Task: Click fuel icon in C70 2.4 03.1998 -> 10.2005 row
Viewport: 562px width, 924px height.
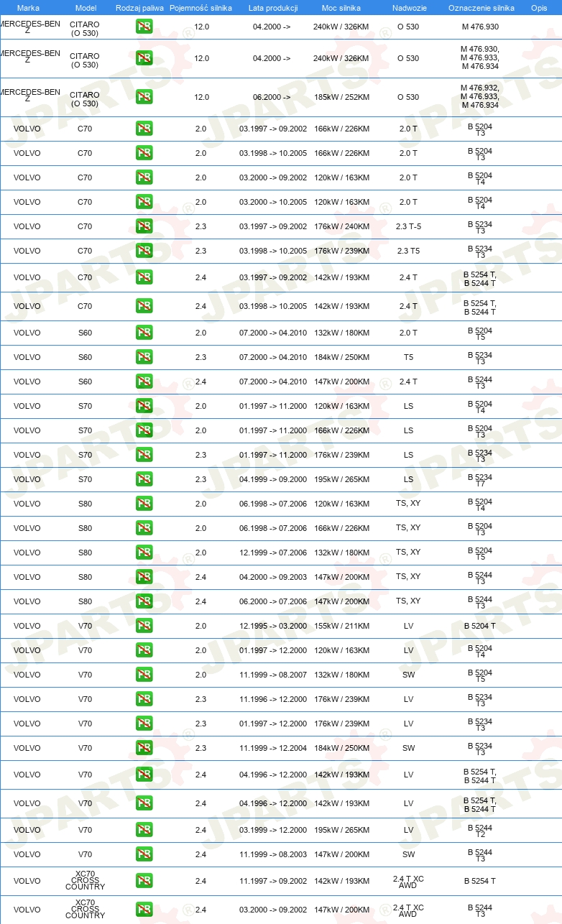Action: pyautogui.click(x=144, y=306)
